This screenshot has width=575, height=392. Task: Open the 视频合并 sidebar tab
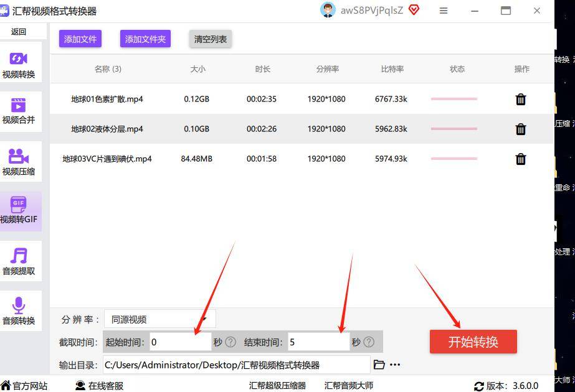(x=19, y=111)
